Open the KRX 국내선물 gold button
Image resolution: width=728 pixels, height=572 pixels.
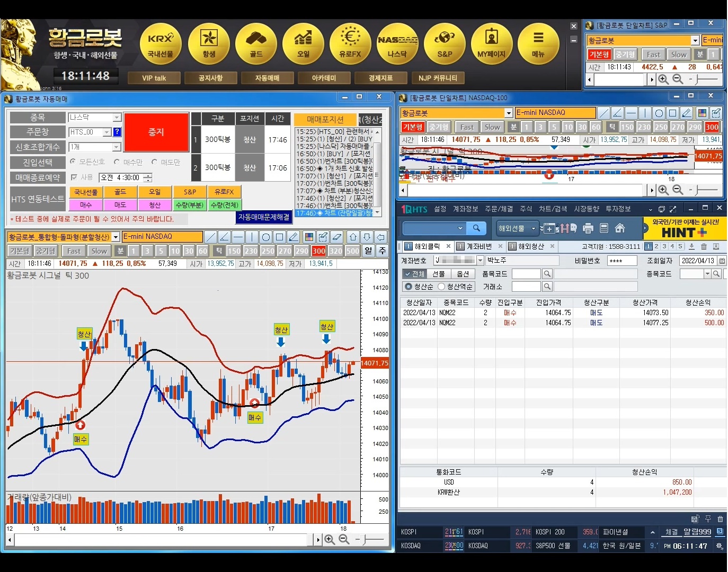click(161, 44)
